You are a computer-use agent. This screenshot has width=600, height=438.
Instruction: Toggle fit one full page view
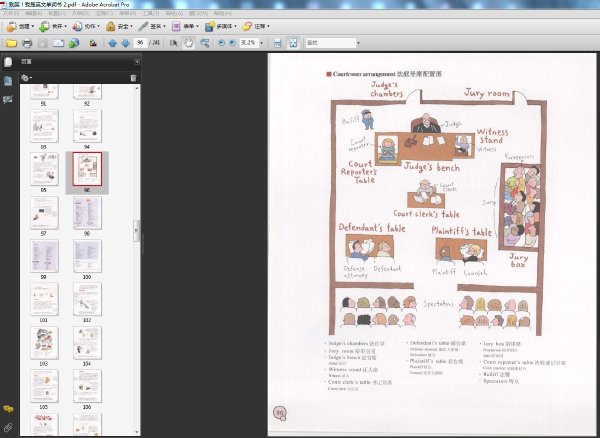[293, 43]
